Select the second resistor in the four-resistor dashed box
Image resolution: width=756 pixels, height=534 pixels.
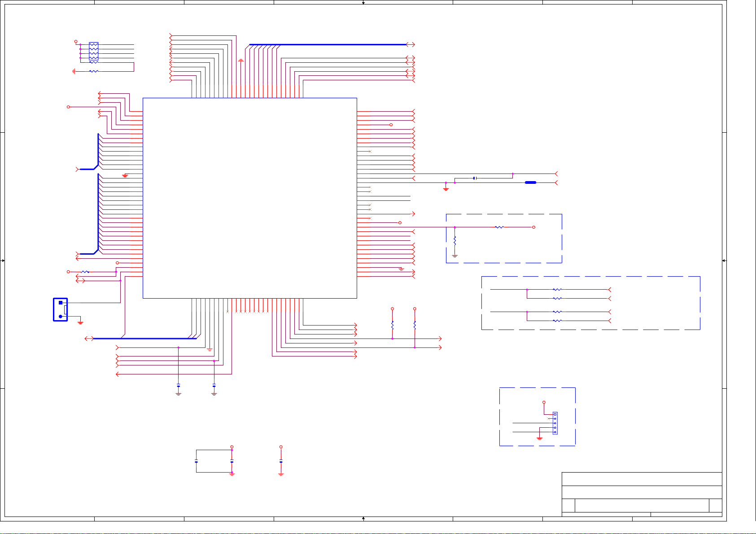click(557, 298)
